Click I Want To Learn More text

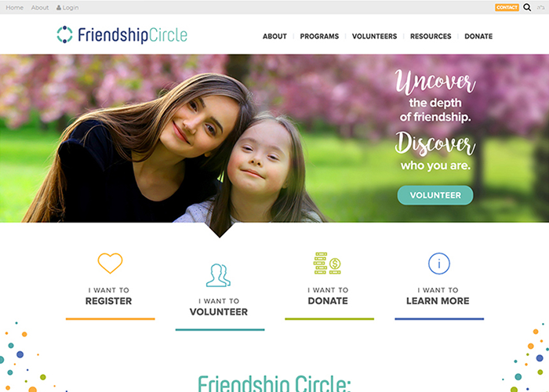click(x=438, y=296)
